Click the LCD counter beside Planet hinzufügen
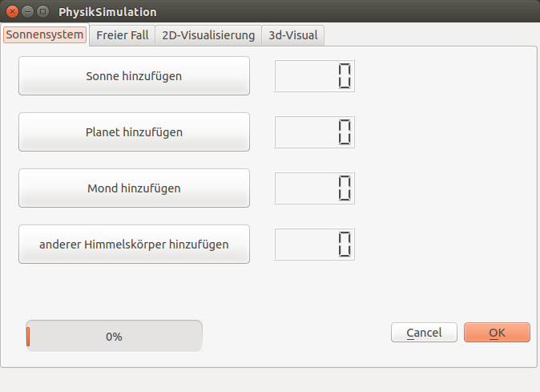 tap(314, 132)
